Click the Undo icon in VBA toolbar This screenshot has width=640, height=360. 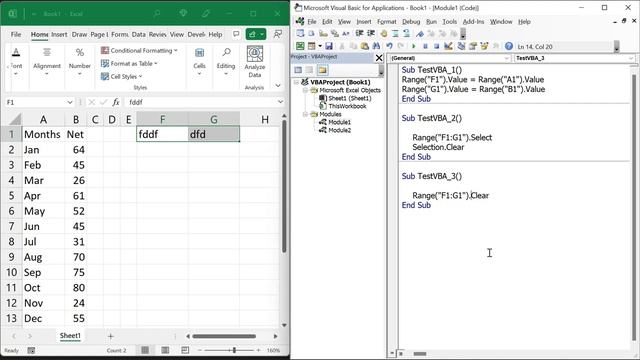coord(389,46)
